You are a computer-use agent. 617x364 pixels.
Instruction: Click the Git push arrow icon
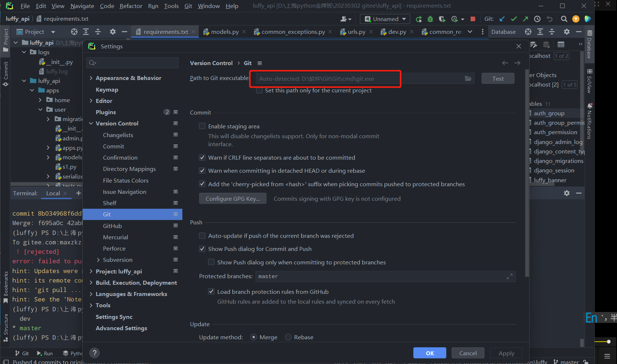click(525, 19)
